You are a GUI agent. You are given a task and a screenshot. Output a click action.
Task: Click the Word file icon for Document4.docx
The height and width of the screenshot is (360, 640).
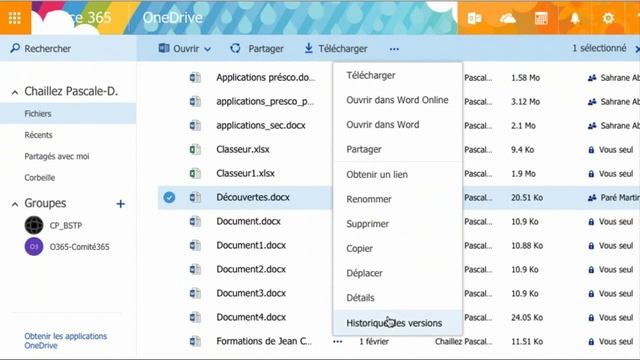tap(195, 317)
